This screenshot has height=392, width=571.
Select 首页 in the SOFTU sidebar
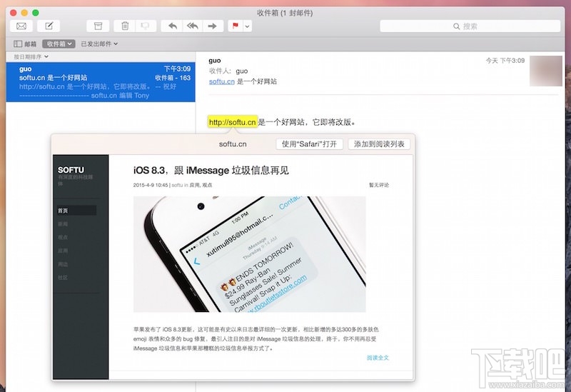click(77, 211)
